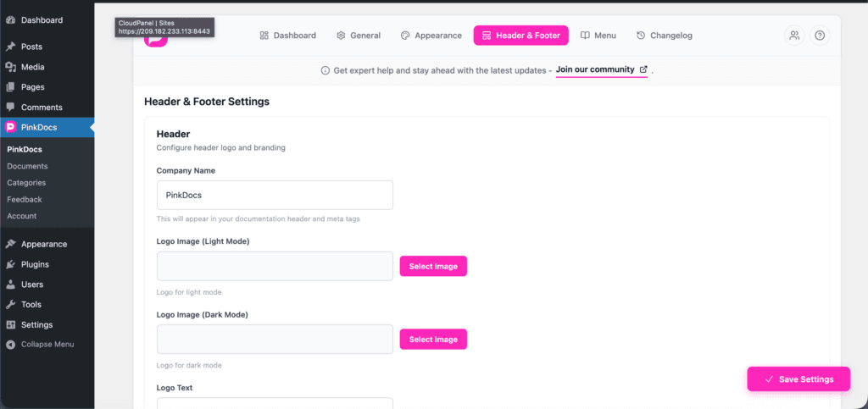This screenshot has height=409, width=868.
Task: Open the community users icon button
Action: pyautogui.click(x=793, y=36)
